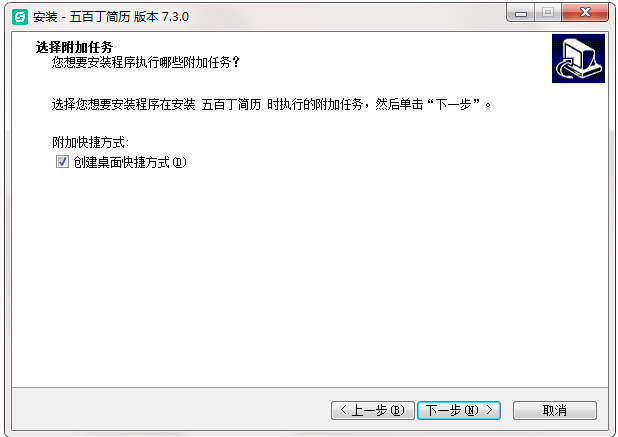The image size is (618, 437).
Task: Click the empty white area below the checkbox
Action: pyautogui.click(x=310, y=276)
